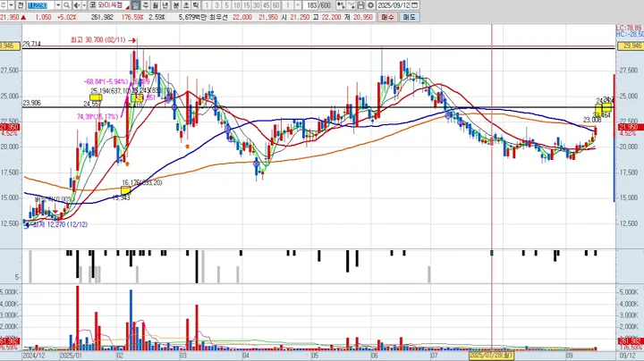
Task: Click the LC:78.89 indicator text
Action: point(629,28)
